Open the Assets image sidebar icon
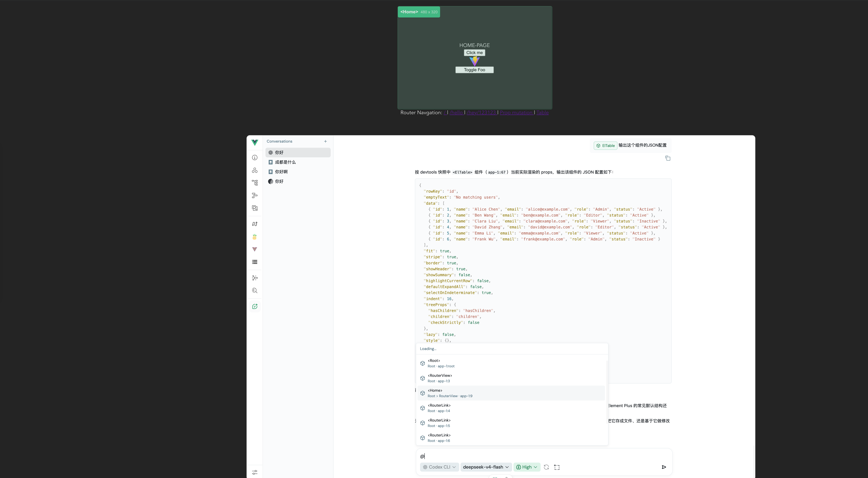 (255, 208)
